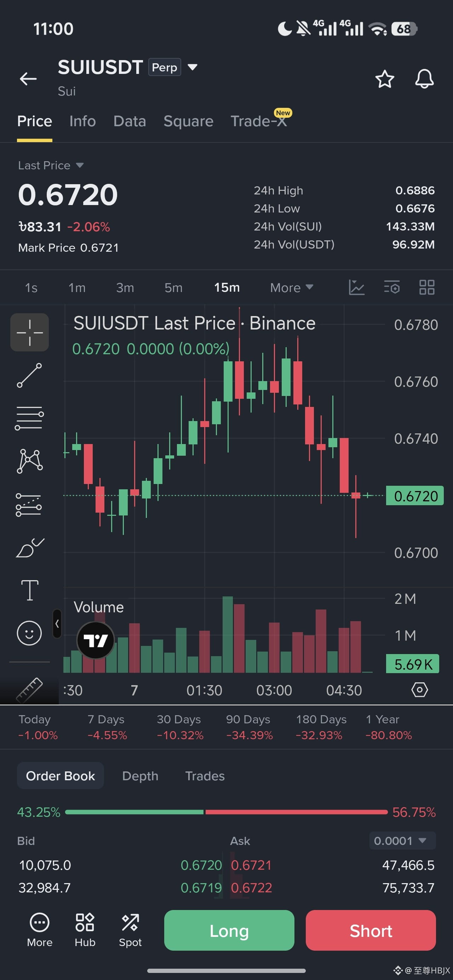The image size is (453, 980).
Task: Select the Price tab
Action: click(35, 121)
